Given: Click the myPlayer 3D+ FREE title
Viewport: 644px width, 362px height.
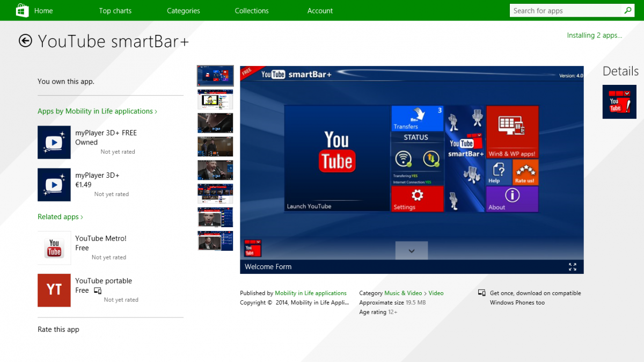Looking at the screenshot, I should (106, 133).
